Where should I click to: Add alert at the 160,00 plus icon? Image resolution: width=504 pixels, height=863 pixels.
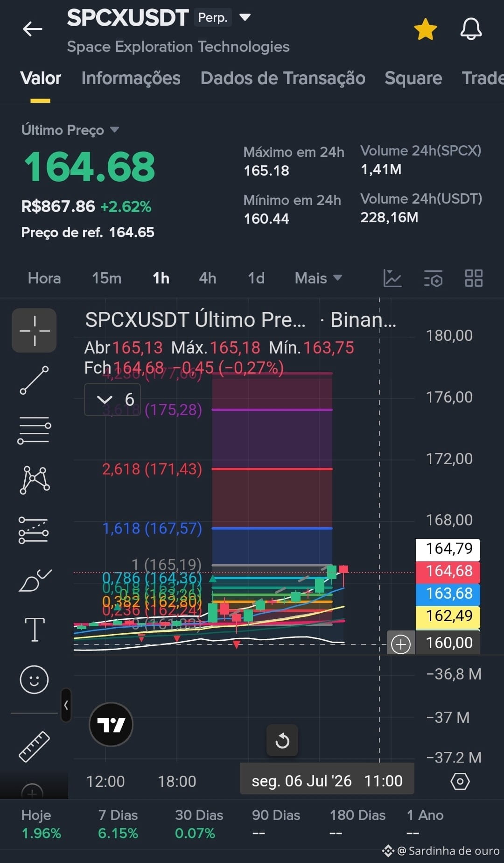coord(400,644)
